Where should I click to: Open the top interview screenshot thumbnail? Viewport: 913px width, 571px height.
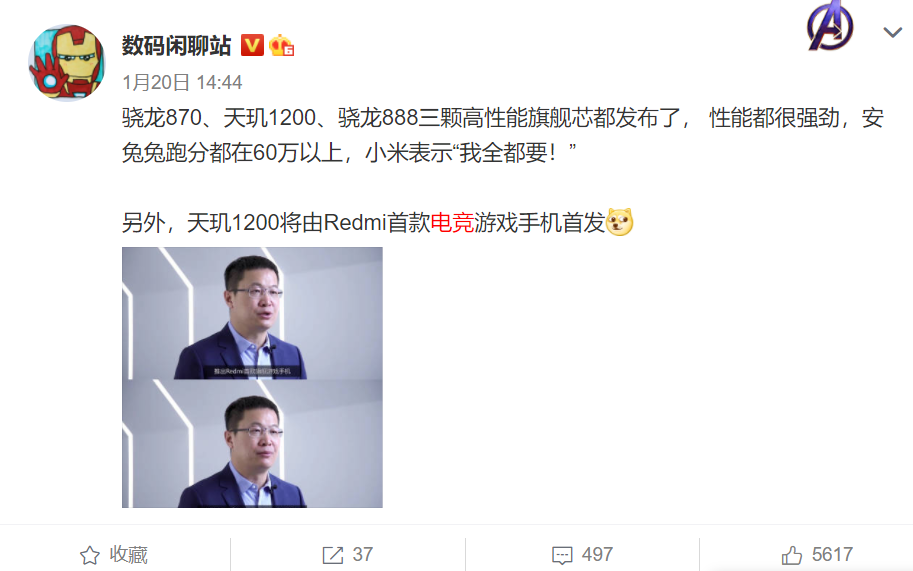pos(252,313)
